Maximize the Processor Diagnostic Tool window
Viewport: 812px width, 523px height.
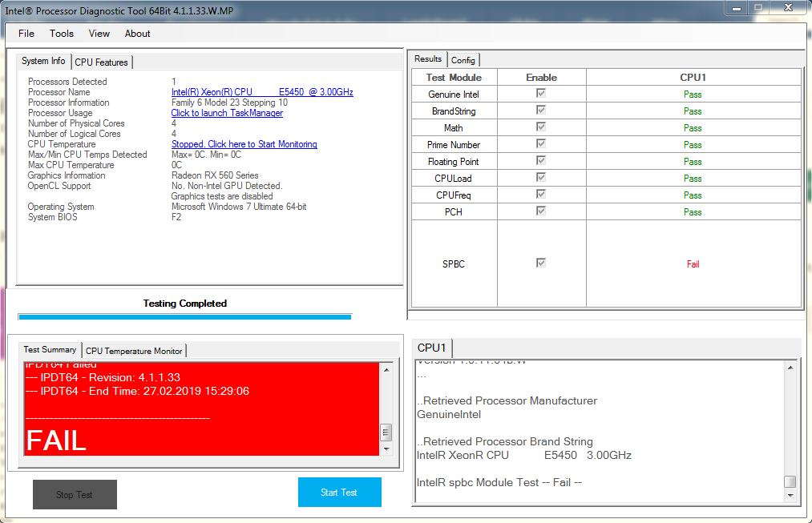(x=758, y=8)
